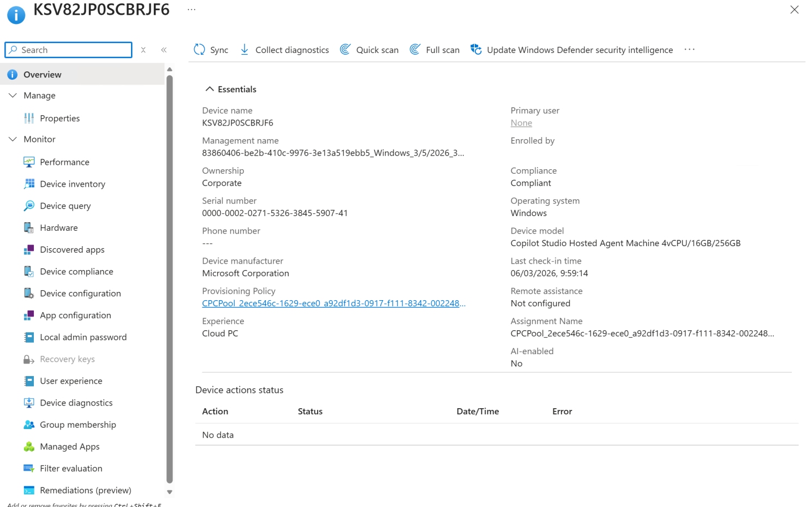The width and height of the screenshot is (812, 507).
Task: Clear the sidebar search with X
Action: [x=143, y=50]
